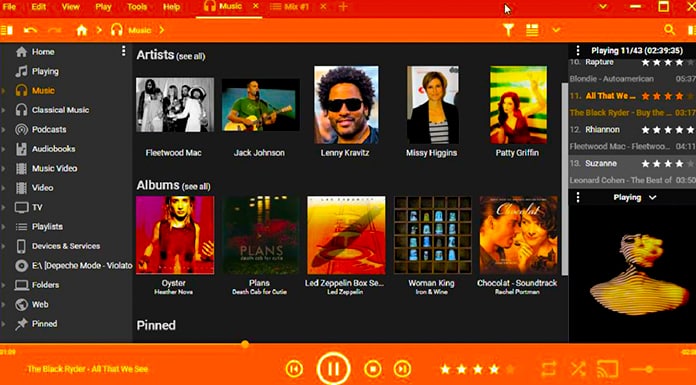Open the E:\ Depeche Mode disc icon
The image size is (696, 385).
coord(21,266)
